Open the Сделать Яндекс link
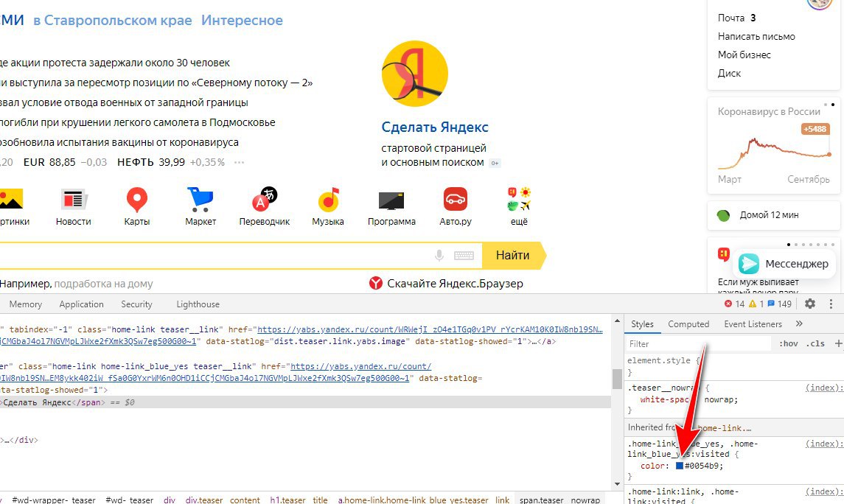Screen dimensions: 844x504 pyautogui.click(x=435, y=127)
